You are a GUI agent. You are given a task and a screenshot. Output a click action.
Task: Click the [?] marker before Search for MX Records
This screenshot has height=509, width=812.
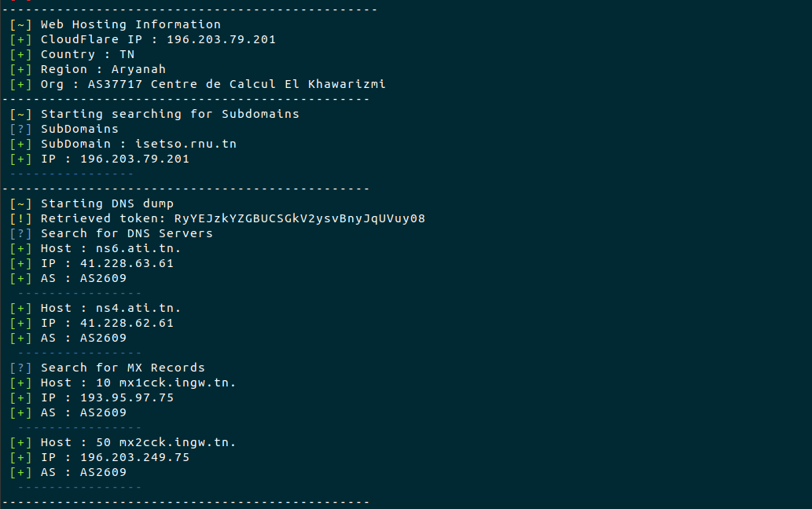[20, 368]
